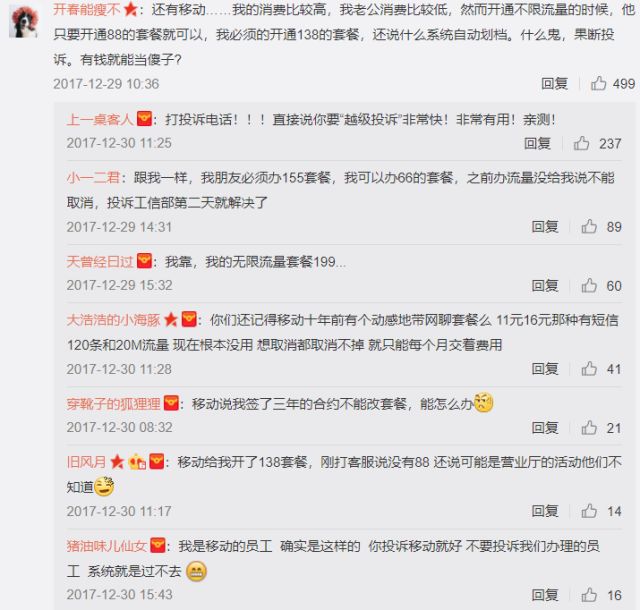Viewport: 640px width, 610px height.
Task: Like 猪油味儿仙女's reply with 16 likes
Action: [589, 595]
